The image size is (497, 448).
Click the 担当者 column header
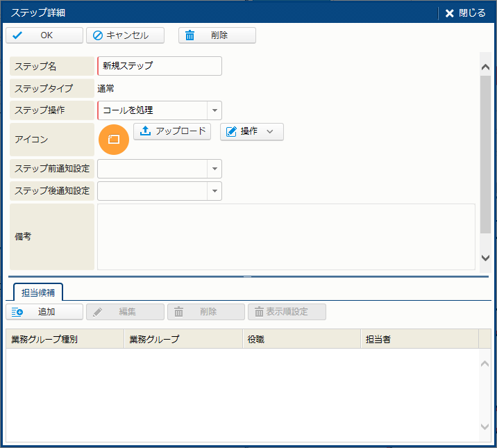pyautogui.click(x=419, y=339)
